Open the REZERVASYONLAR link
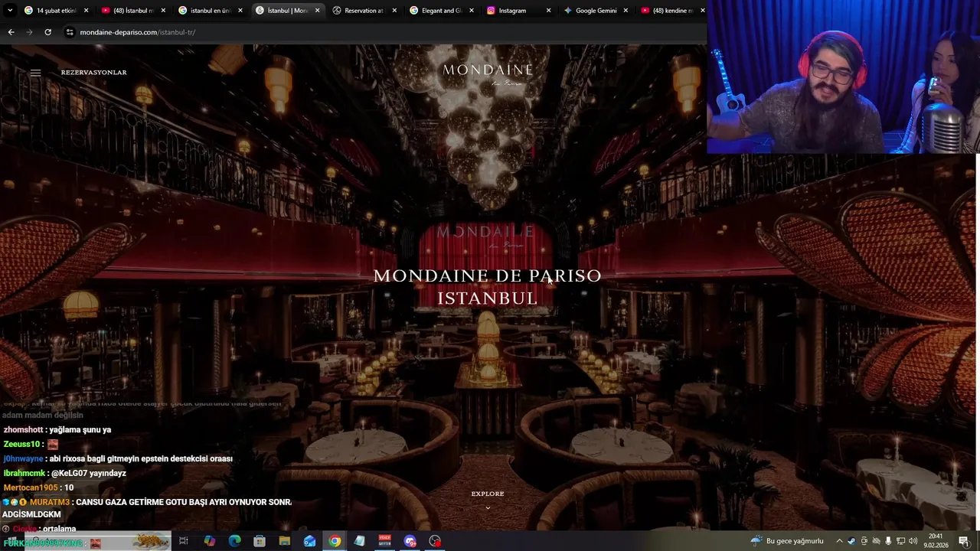This screenshot has width=980, height=551. [x=93, y=73]
